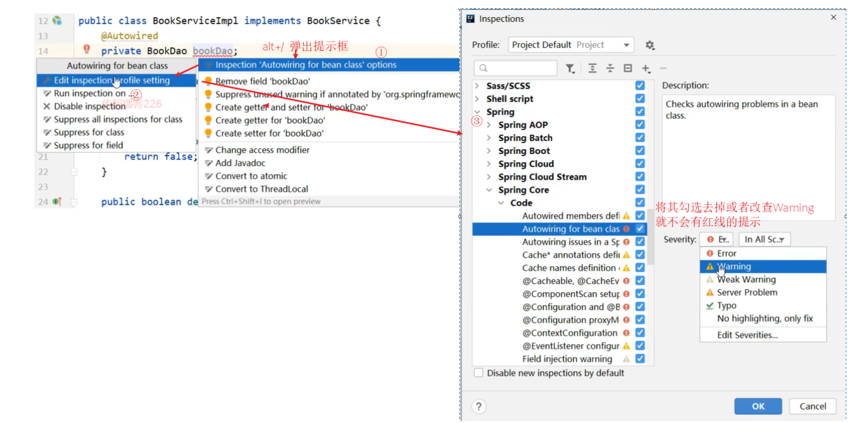
Task: Choose Remove field 'bookDao' action
Action: pyautogui.click(x=330, y=81)
